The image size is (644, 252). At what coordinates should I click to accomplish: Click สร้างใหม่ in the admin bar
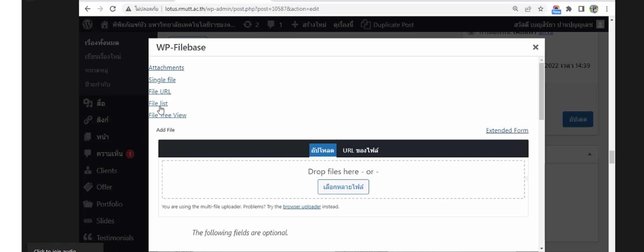coord(309,25)
